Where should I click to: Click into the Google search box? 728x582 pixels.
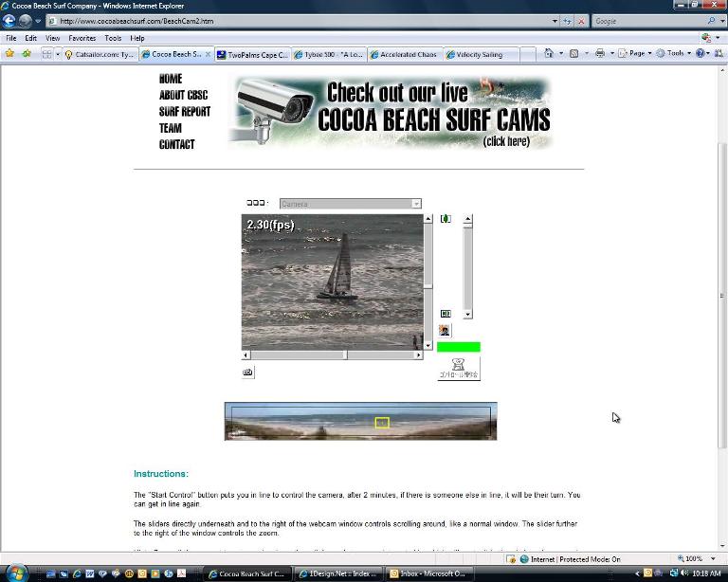coord(649,21)
